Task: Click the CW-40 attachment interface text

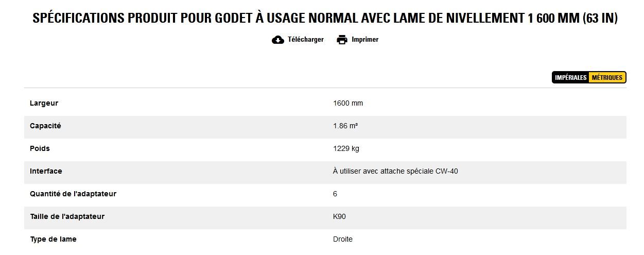Action: pos(395,171)
